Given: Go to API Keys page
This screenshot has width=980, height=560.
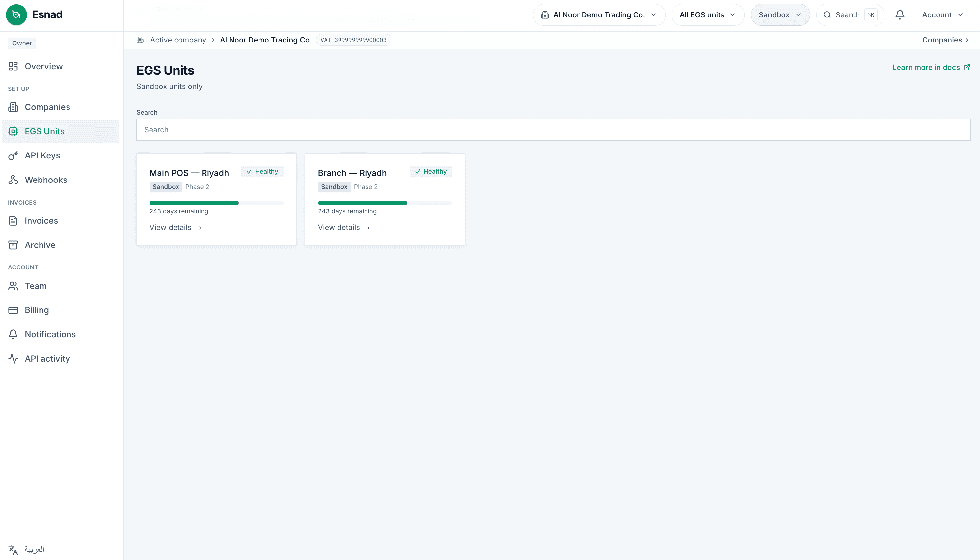Looking at the screenshot, I should coord(60,156).
